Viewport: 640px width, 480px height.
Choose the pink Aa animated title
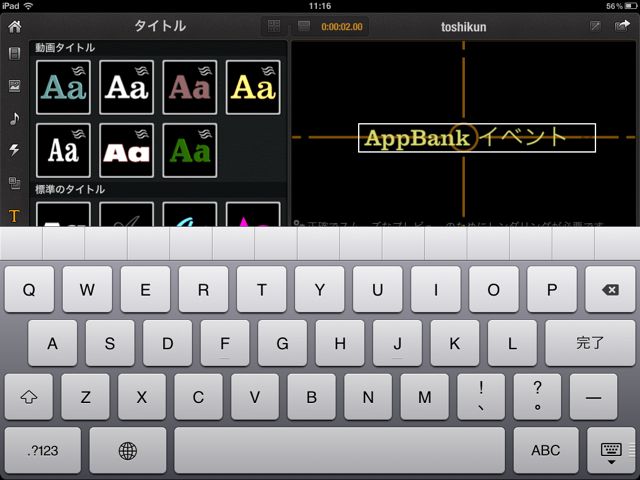click(190, 87)
